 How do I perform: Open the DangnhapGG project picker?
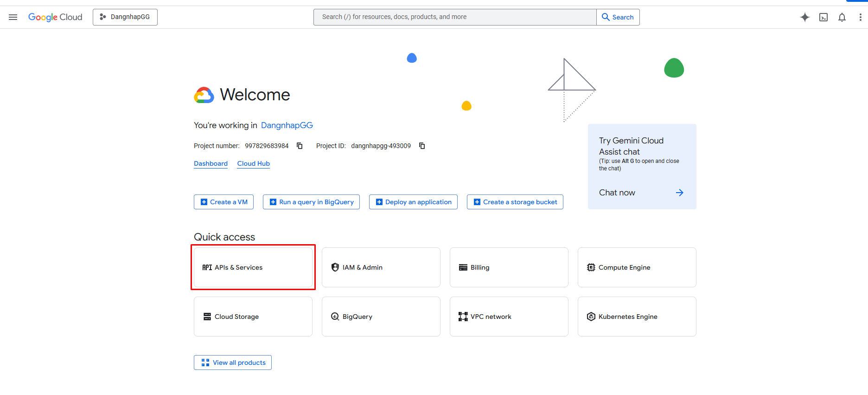(x=125, y=17)
